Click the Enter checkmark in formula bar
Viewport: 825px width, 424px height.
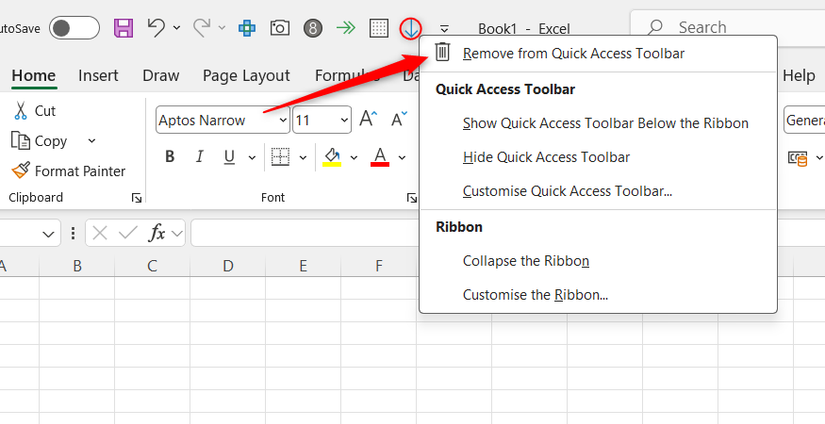coord(128,233)
